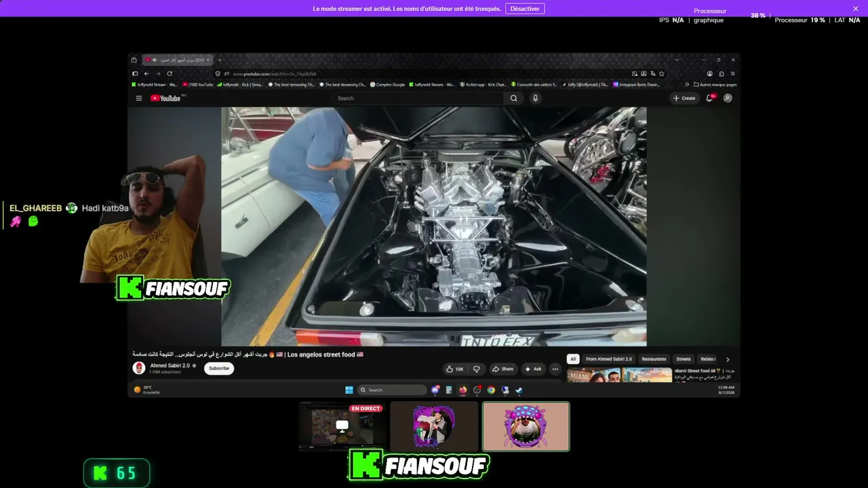Go forward with the browser forward arrow
Viewport: 868px width, 488px height.
pos(158,74)
